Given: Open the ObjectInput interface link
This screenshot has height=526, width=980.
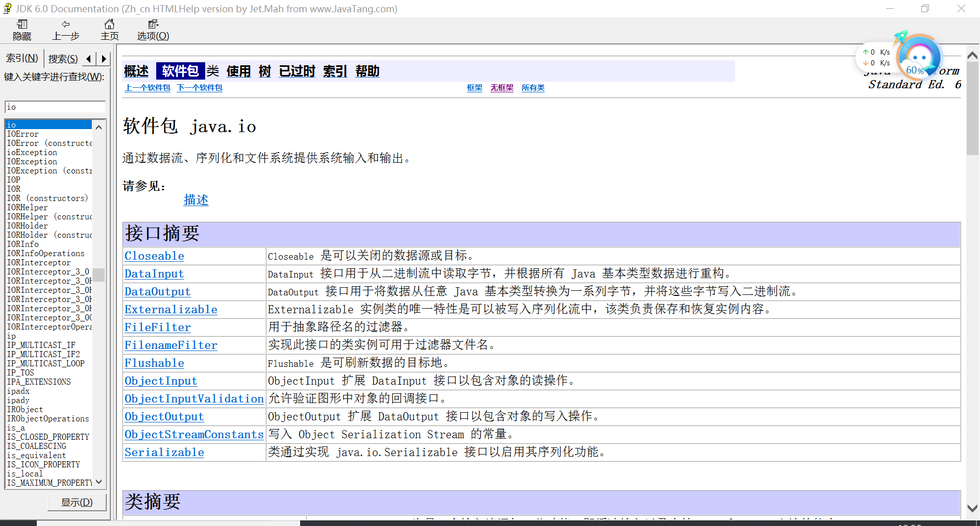Looking at the screenshot, I should 161,381.
